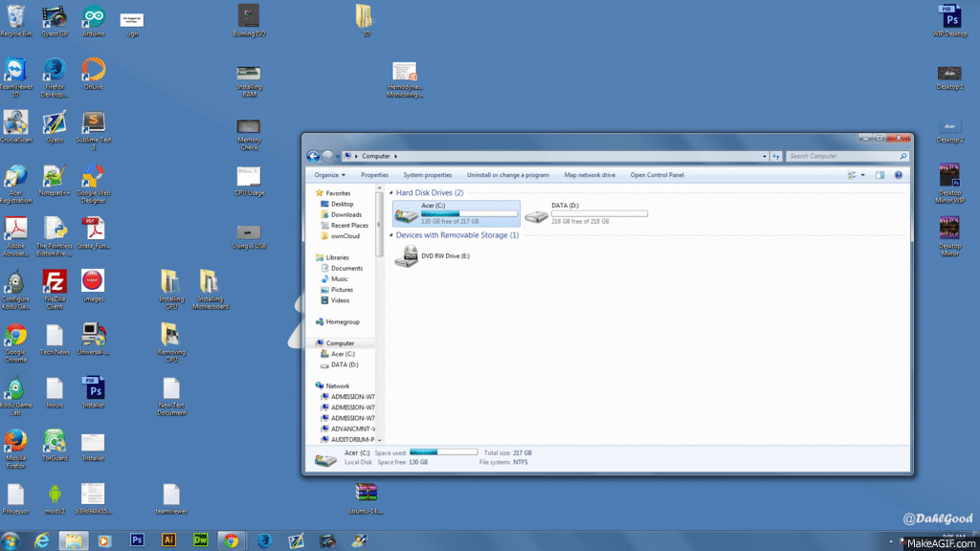Collapse the Hard Disk Drives group

[392, 193]
